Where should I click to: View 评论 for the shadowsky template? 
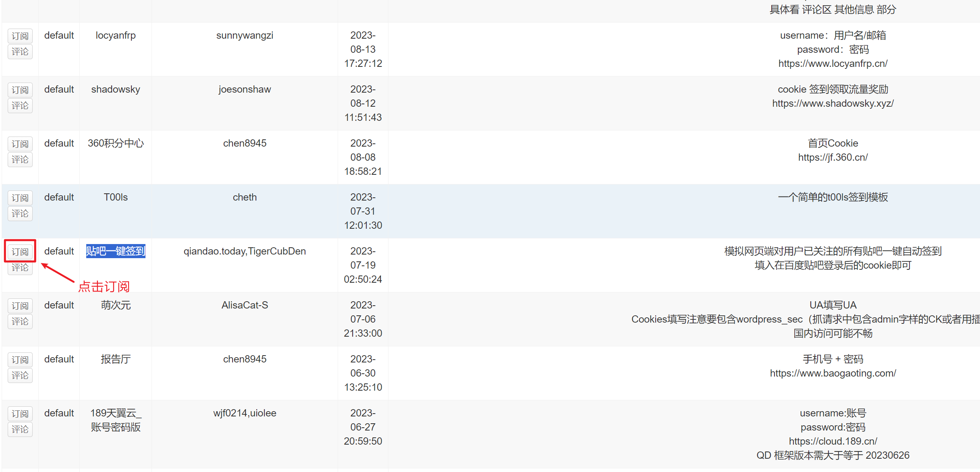[x=20, y=106]
